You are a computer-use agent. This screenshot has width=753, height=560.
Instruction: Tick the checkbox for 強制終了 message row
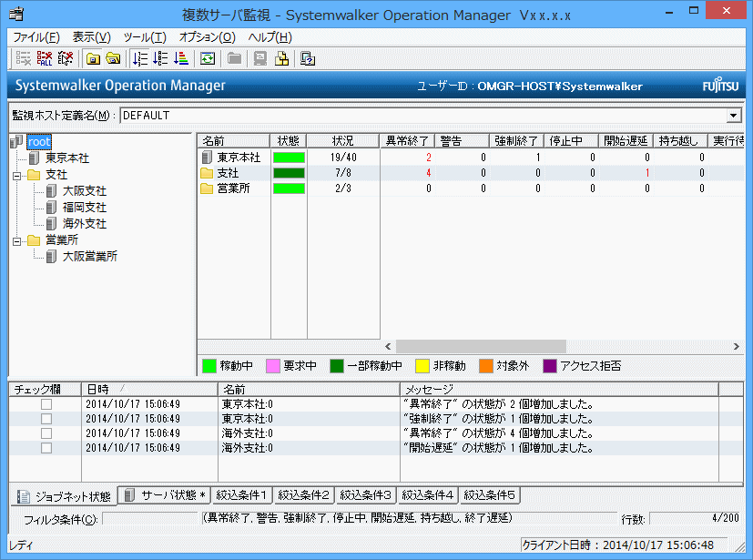click(x=46, y=419)
